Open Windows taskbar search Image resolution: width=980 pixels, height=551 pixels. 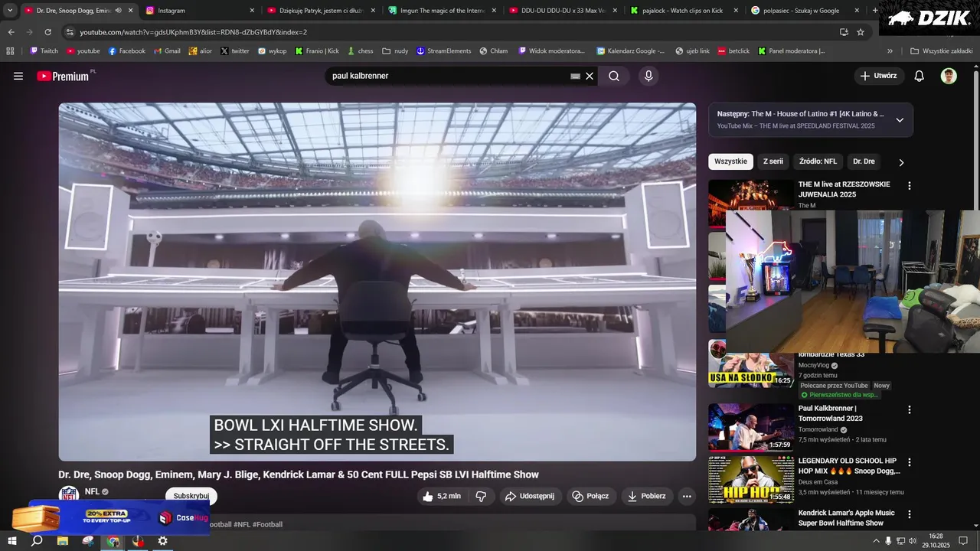37,541
